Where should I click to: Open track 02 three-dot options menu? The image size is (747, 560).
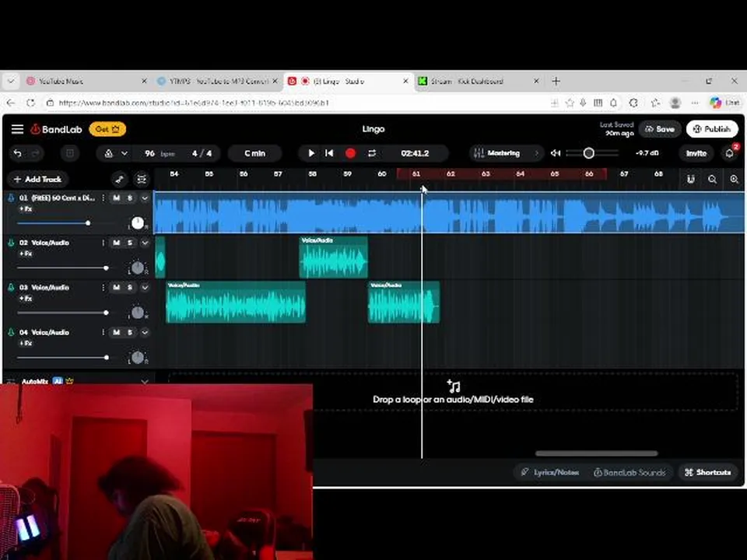point(103,243)
